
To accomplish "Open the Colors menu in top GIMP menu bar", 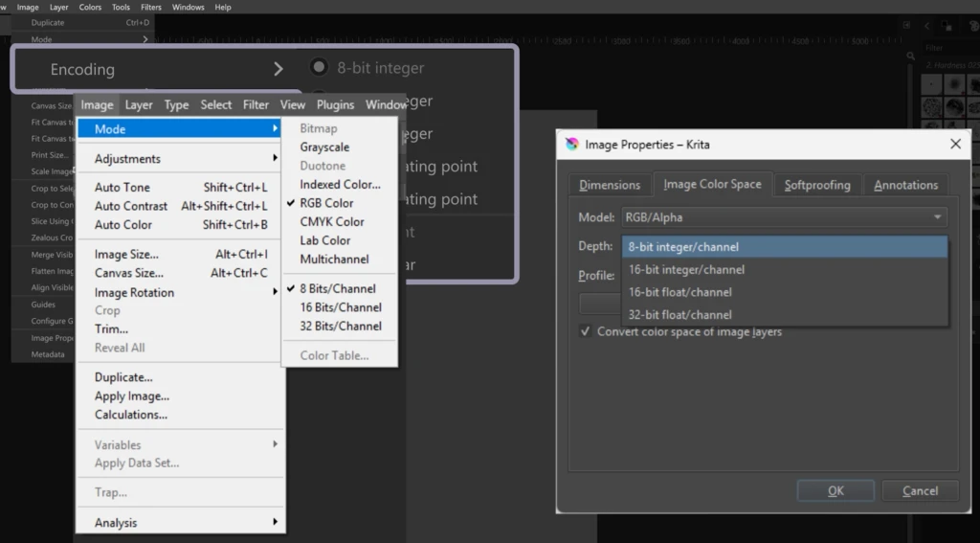I will pyautogui.click(x=90, y=7).
